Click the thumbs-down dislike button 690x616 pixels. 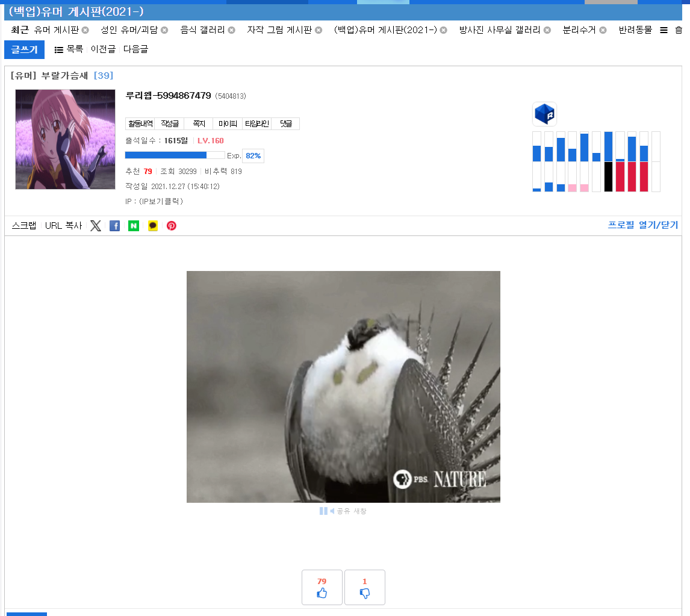click(364, 587)
